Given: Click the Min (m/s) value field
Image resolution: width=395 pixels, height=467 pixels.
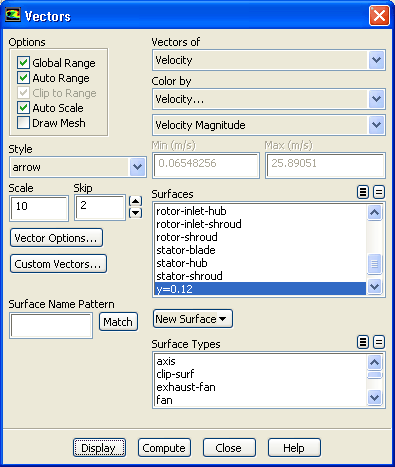Looking at the screenshot, I should click(206, 165).
